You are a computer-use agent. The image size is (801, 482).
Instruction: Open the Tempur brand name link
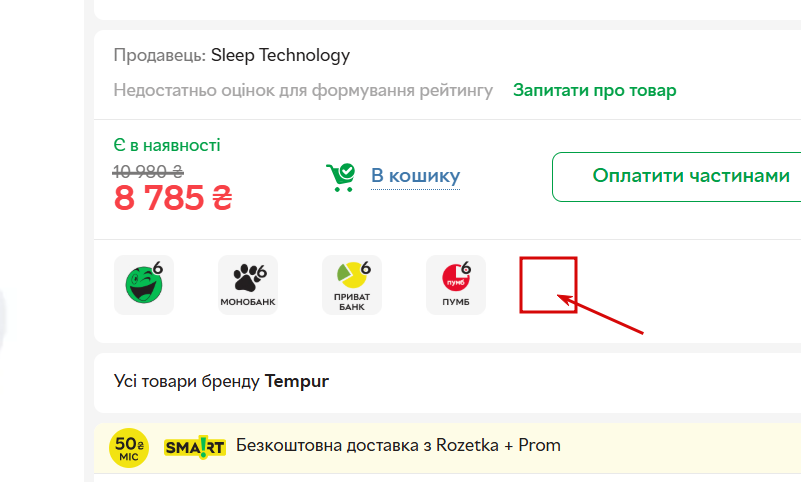[297, 381]
